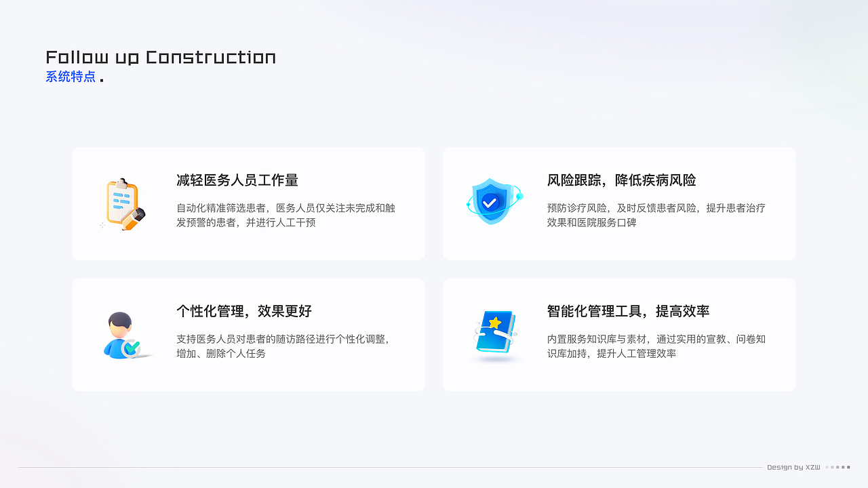Image resolution: width=868 pixels, height=488 pixels.
Task: Open the 个性化管理，效果更好 card
Action: coord(248,334)
